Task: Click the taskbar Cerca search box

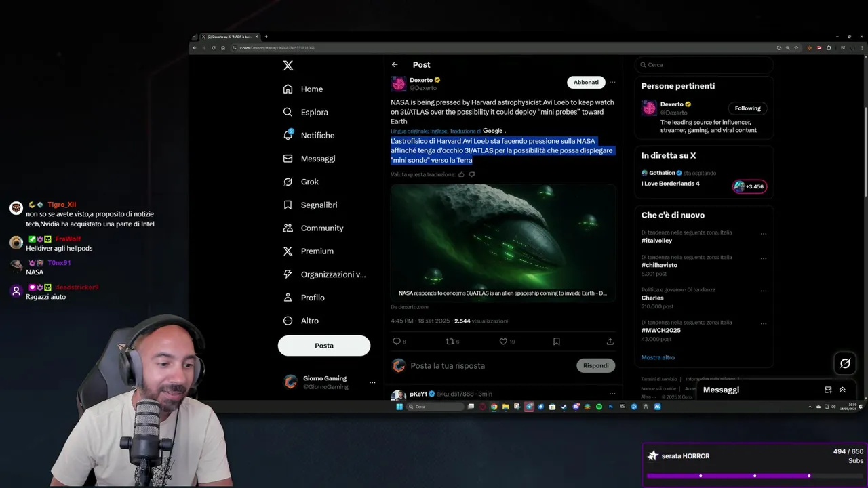Action: coord(435,407)
